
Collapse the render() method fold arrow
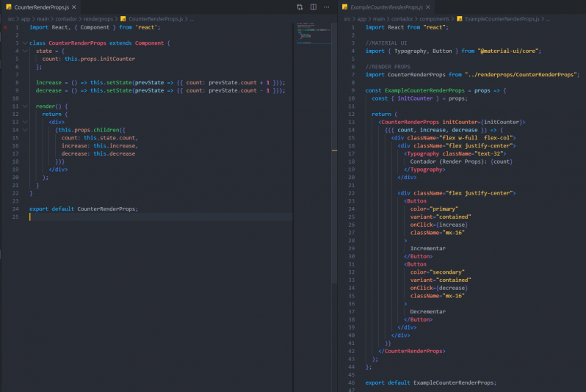tap(24, 106)
